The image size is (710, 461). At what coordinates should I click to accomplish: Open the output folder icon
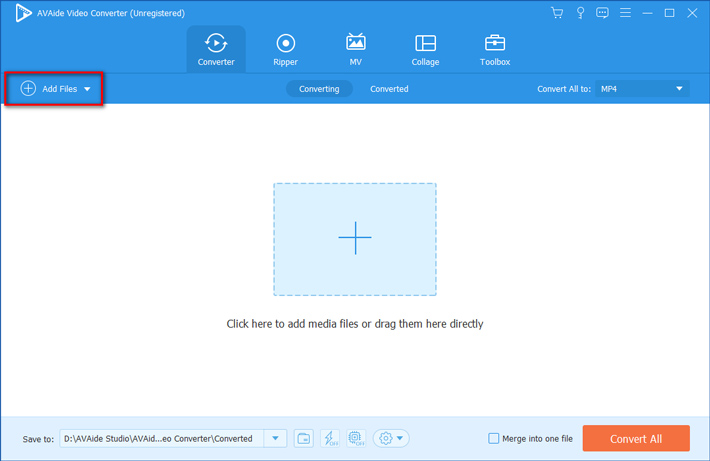coord(304,438)
